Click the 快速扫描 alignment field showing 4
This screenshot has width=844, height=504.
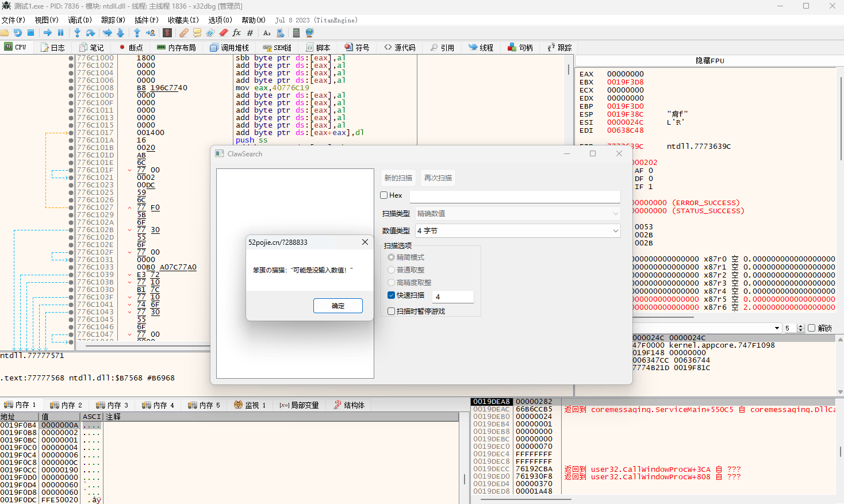[453, 297]
